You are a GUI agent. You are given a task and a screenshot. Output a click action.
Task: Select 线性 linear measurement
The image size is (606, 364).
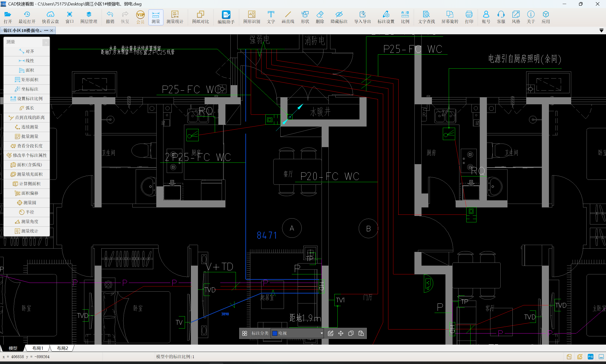pyautogui.click(x=27, y=61)
